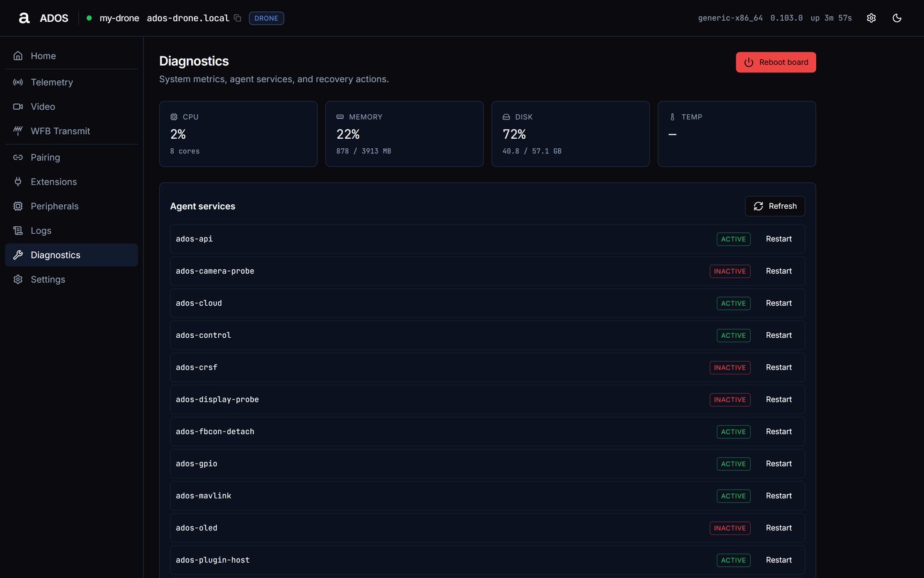Click the my-drone device name
The width and height of the screenshot is (924, 578).
click(119, 18)
